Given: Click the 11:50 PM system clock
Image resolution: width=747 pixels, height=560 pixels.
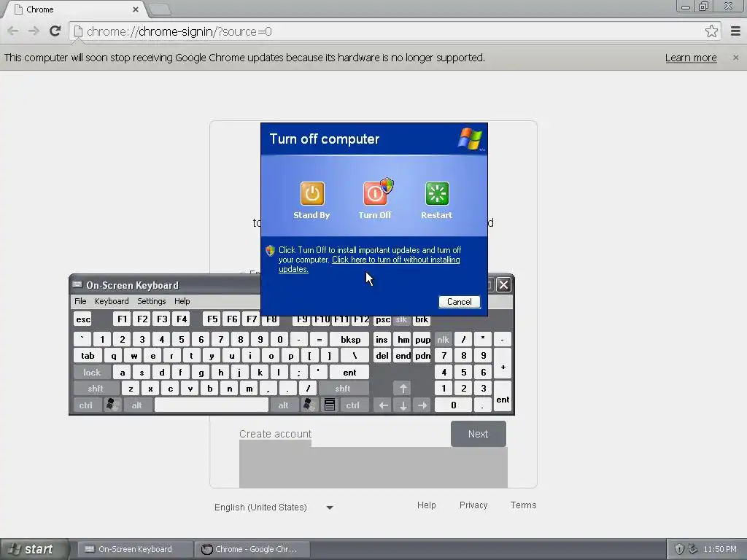Looking at the screenshot, I should pos(720,549).
